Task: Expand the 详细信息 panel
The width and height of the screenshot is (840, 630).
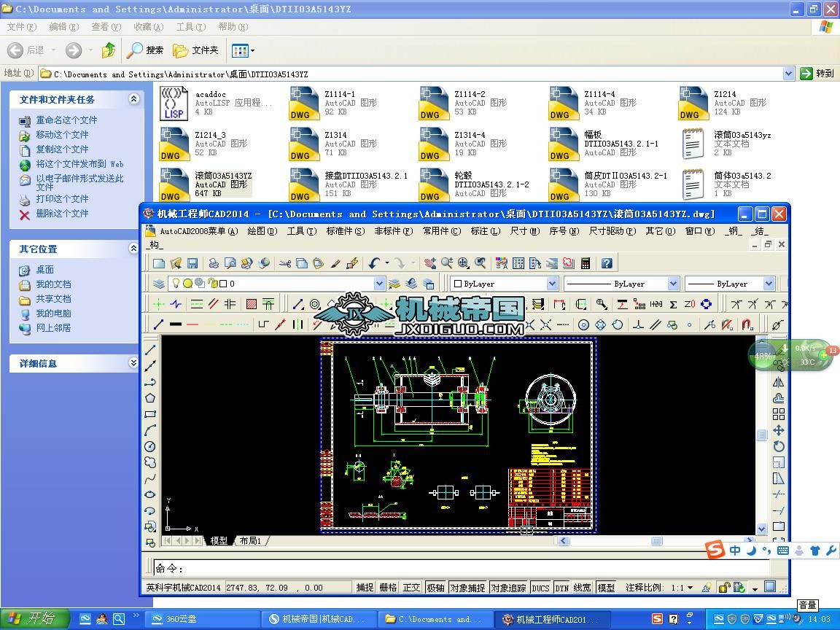Action: [x=134, y=362]
